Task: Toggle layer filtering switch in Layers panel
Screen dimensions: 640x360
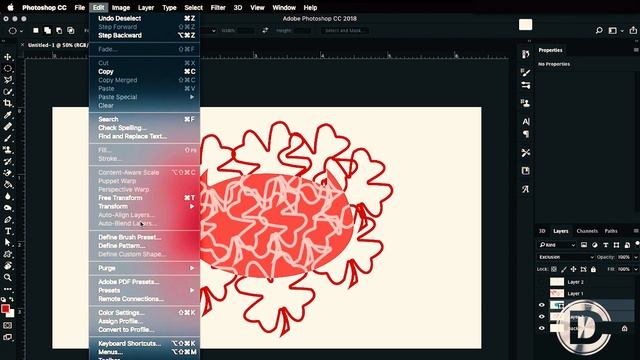Action: point(637,244)
